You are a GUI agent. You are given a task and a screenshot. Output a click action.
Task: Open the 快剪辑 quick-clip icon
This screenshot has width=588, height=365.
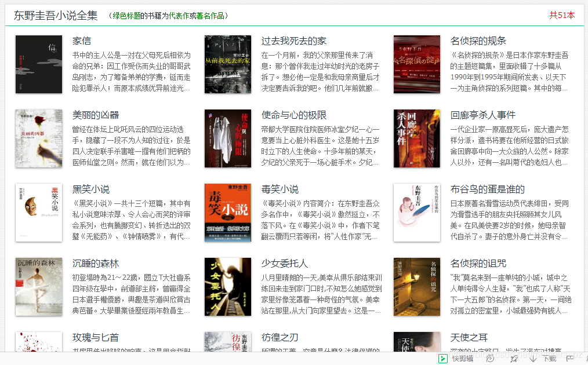coord(443,359)
